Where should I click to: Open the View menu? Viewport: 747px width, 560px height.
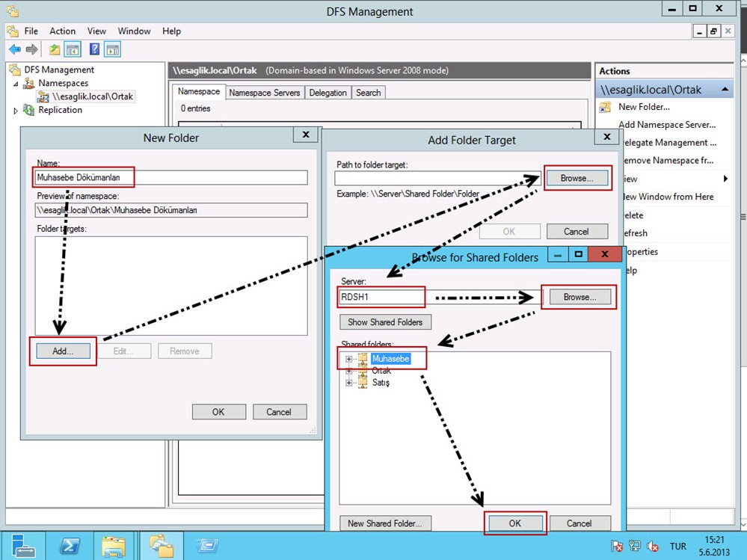[96, 31]
